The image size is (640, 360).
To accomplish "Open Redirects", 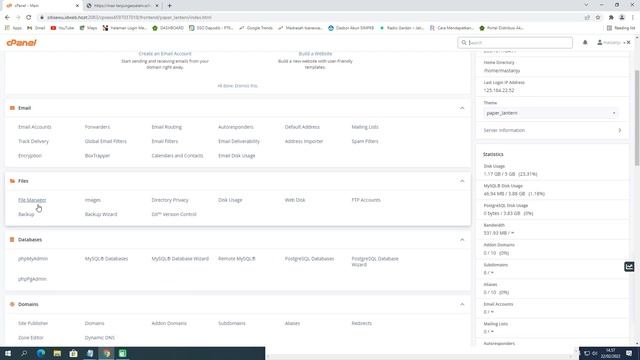I will pos(362,323).
